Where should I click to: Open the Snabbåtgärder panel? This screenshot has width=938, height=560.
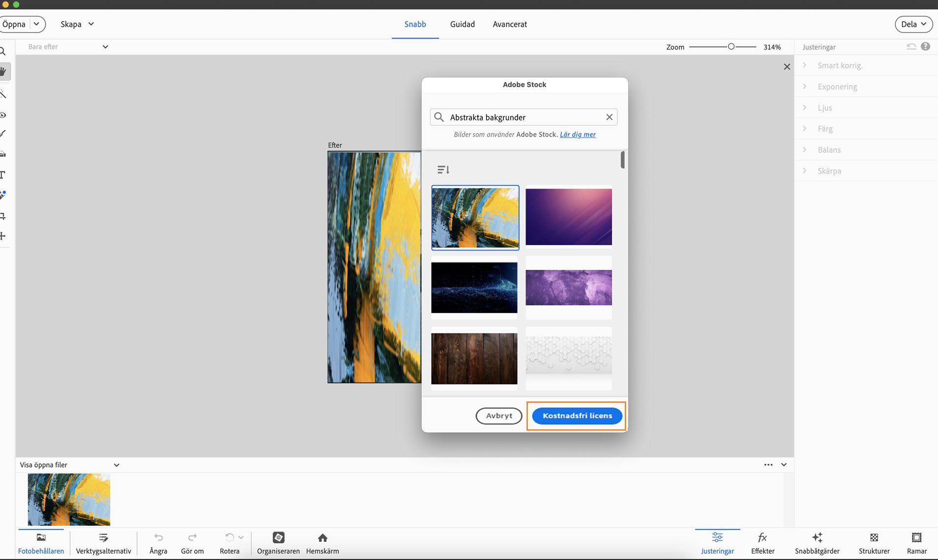click(817, 538)
